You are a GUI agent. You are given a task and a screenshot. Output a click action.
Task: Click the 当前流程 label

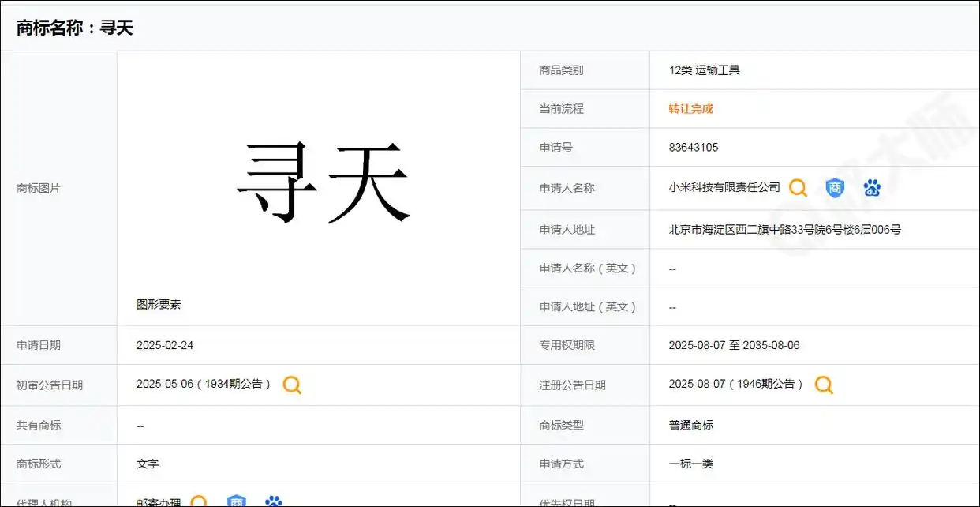(562, 109)
